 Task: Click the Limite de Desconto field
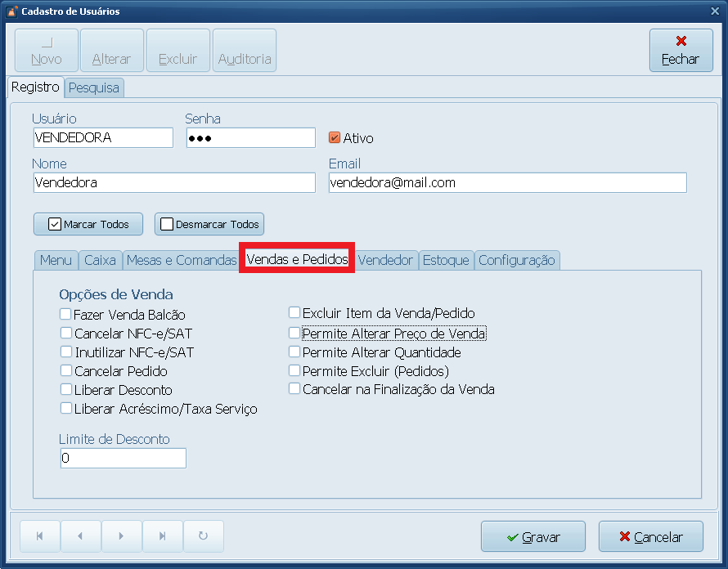coord(123,459)
